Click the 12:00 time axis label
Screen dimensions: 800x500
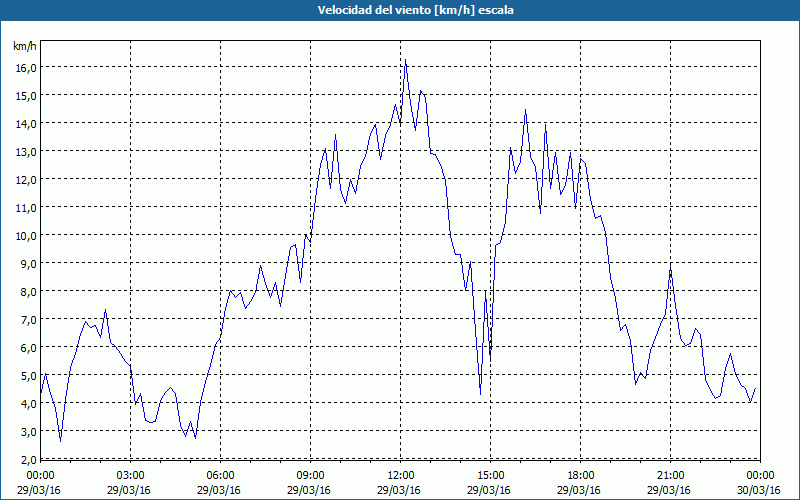pos(401,476)
